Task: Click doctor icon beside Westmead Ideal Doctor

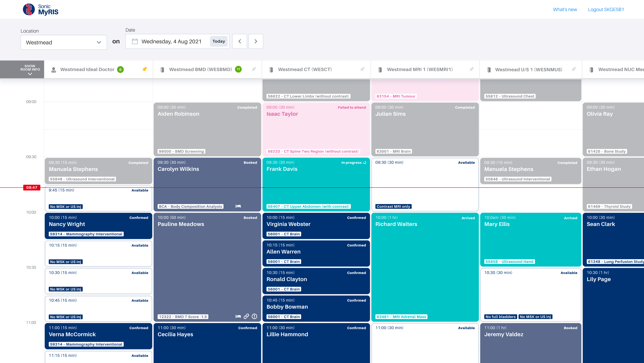Action: (53, 70)
